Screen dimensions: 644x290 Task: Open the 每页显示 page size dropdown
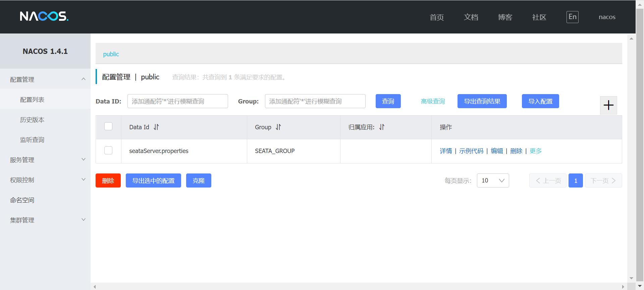(493, 180)
